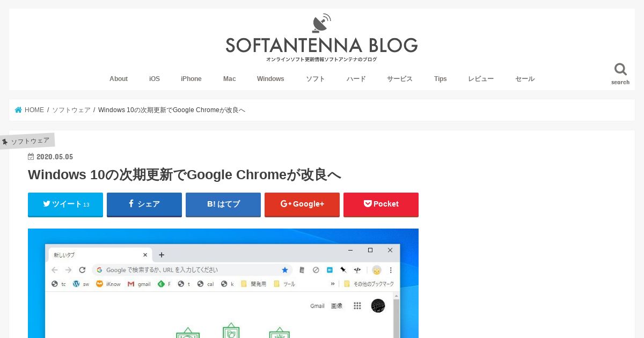Screen dimensions: 644x338
Task: Click the bookmark star in address bar
Action: [285, 270]
